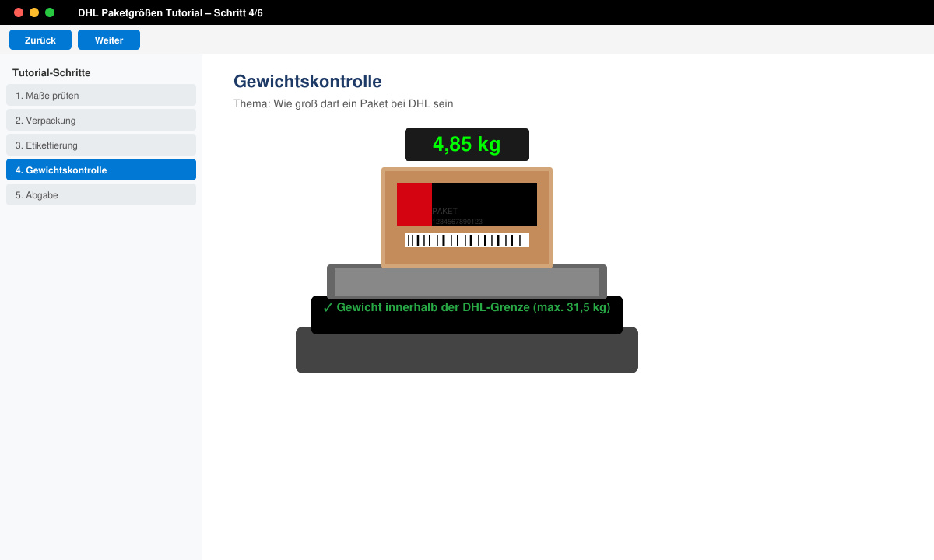Jump to step 5. Abgabe
Viewport: 934px width, 560px height.
tap(101, 194)
